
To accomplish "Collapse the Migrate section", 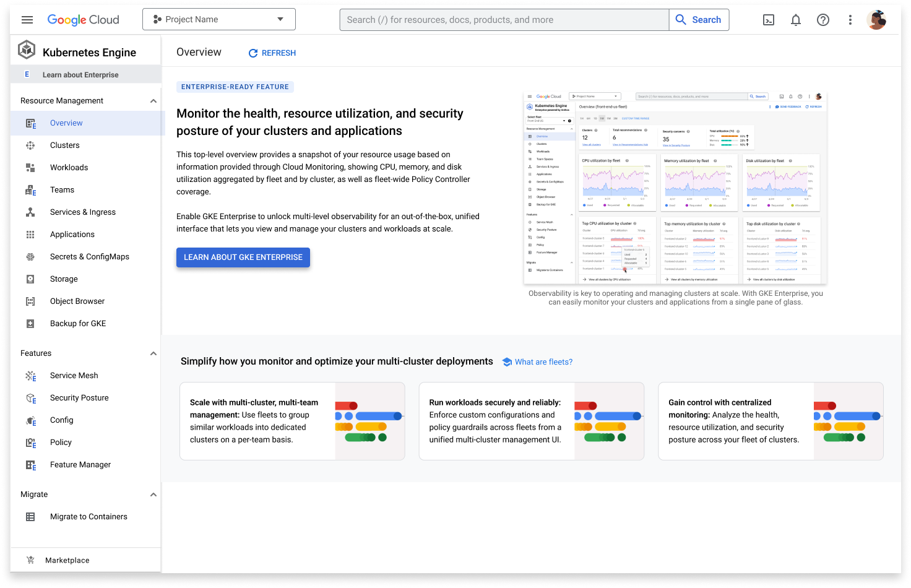I will pyautogui.click(x=153, y=495).
